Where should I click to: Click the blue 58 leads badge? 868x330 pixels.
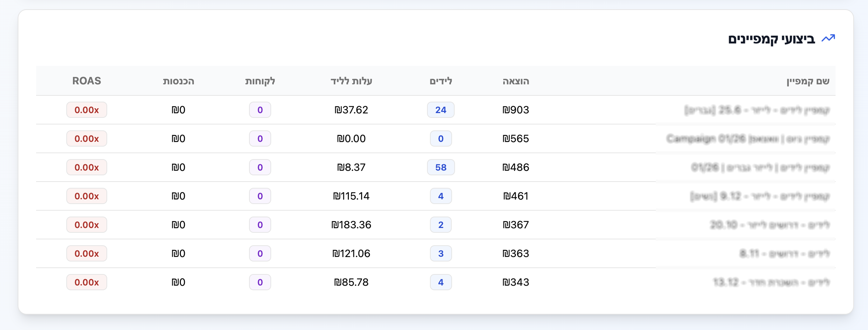(x=441, y=167)
